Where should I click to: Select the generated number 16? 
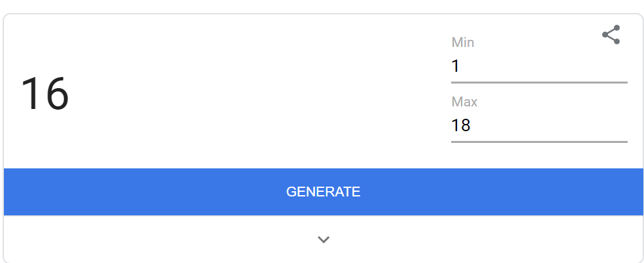pos(44,94)
